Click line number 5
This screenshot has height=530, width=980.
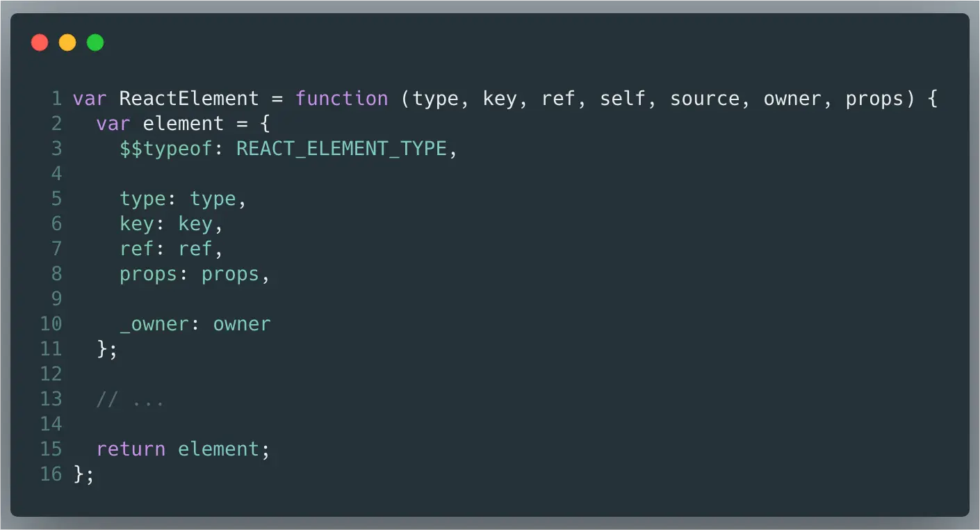pos(56,199)
